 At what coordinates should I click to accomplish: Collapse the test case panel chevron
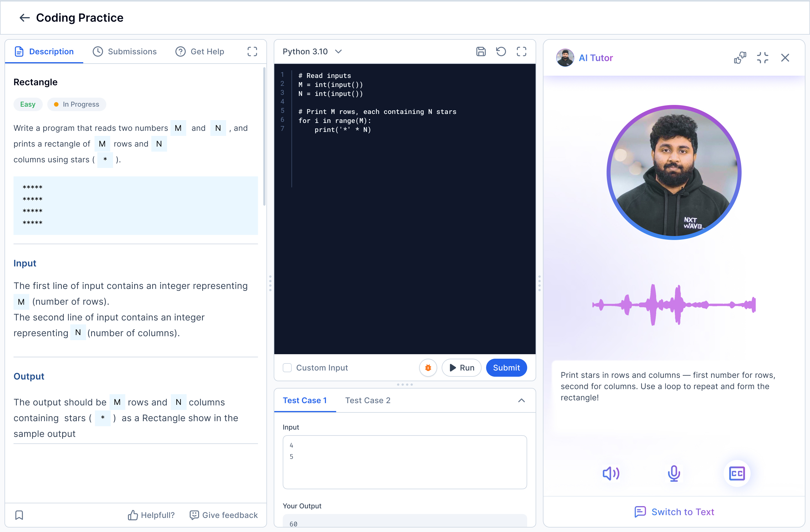point(521,400)
